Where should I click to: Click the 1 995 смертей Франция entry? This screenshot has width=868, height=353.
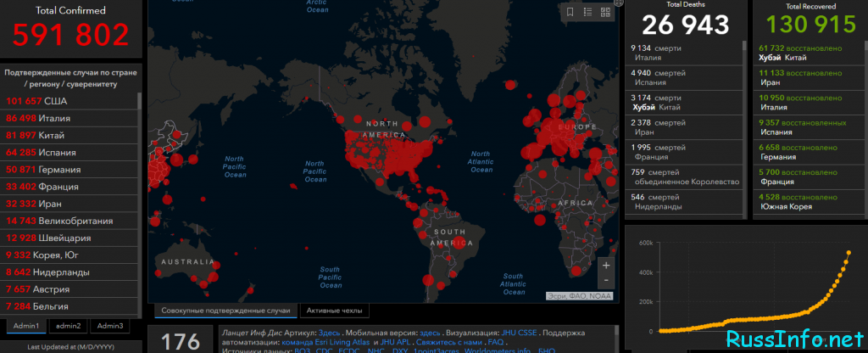684,153
